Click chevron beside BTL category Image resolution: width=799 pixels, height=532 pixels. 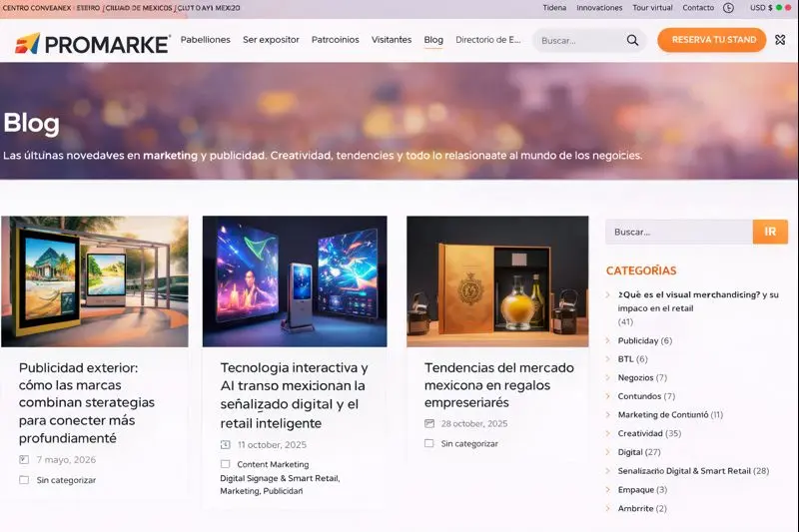pos(608,359)
